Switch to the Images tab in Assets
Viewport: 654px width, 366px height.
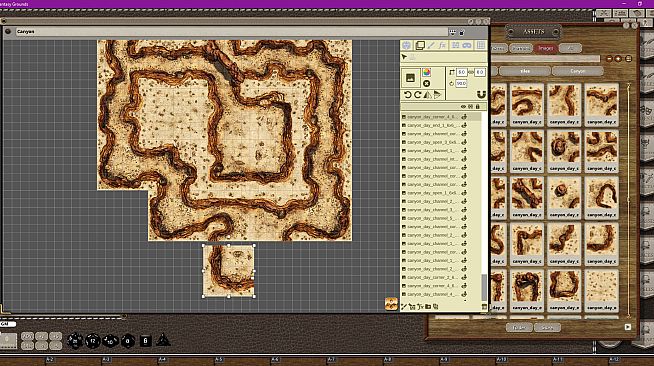click(x=546, y=48)
